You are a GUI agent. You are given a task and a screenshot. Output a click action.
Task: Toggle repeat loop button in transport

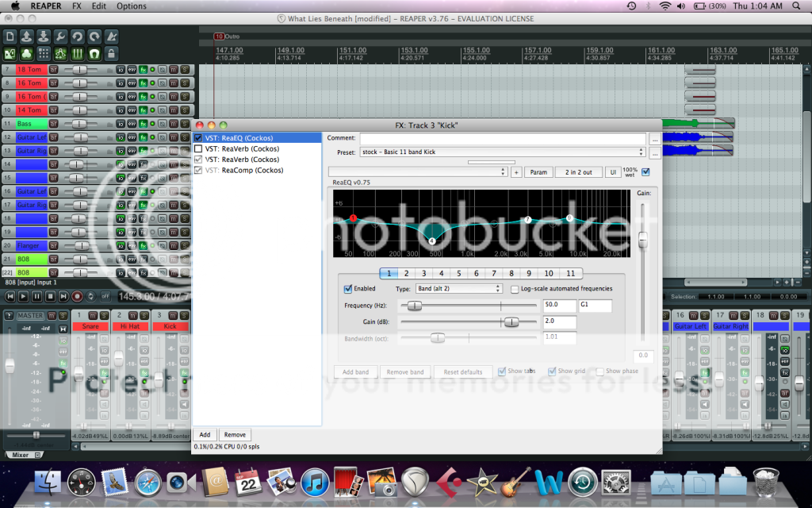click(90, 297)
